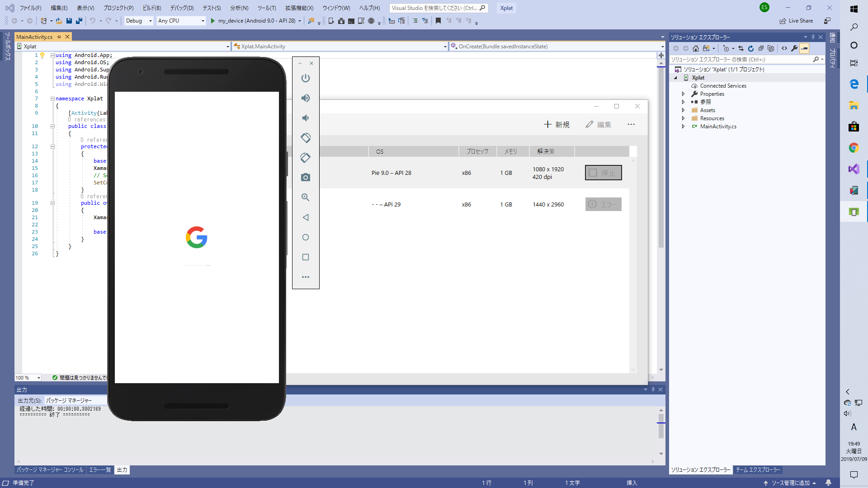Image resolution: width=868 pixels, height=488 pixels.
Task: Click the Live Share button
Action: 796,21
